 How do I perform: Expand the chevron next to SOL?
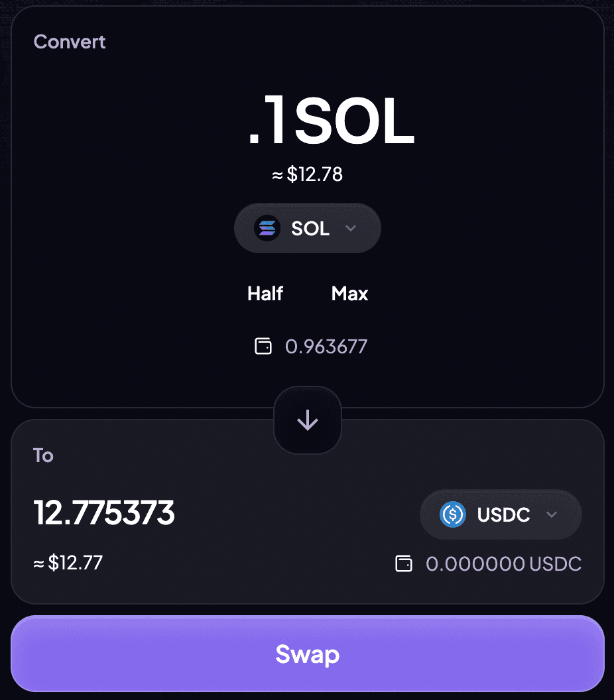pos(351,228)
